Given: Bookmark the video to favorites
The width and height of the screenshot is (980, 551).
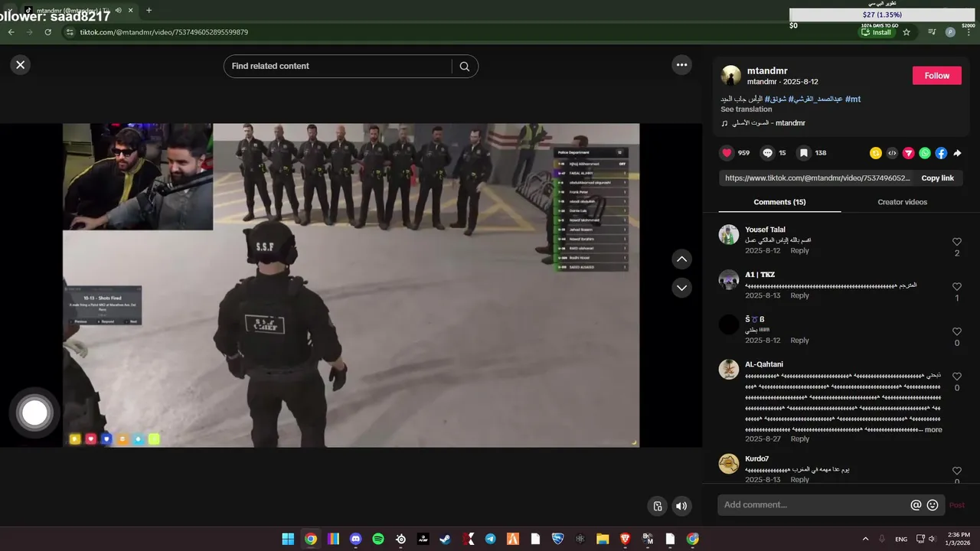Looking at the screenshot, I should point(804,153).
